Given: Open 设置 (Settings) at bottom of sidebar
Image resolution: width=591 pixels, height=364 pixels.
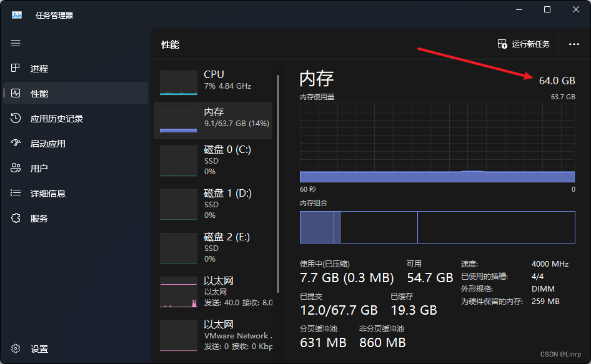Looking at the screenshot, I should point(39,349).
